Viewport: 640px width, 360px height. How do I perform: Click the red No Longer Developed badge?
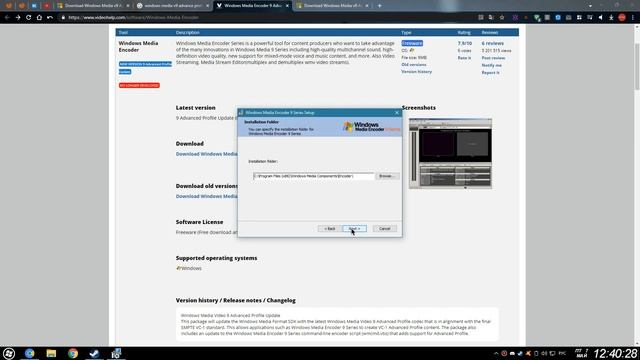point(139,85)
